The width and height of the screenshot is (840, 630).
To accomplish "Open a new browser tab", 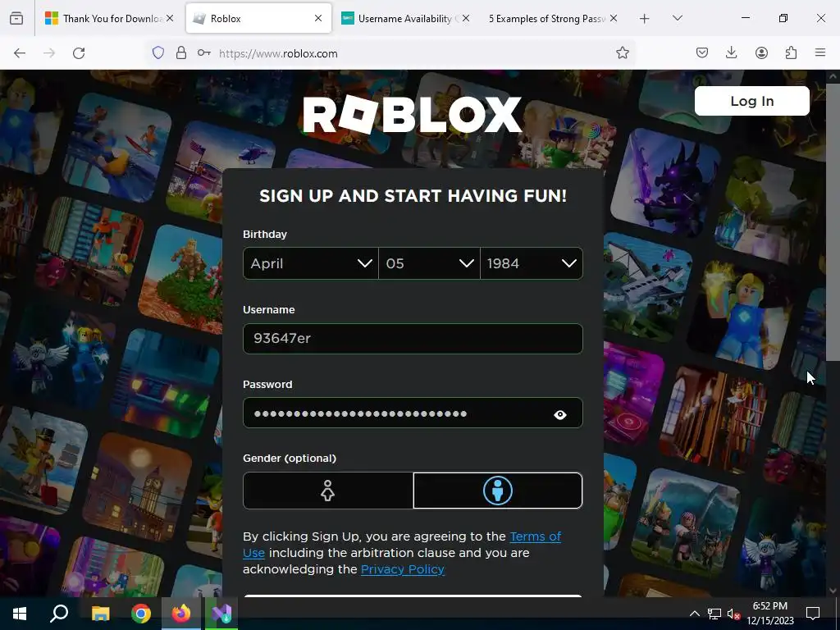I will (645, 19).
